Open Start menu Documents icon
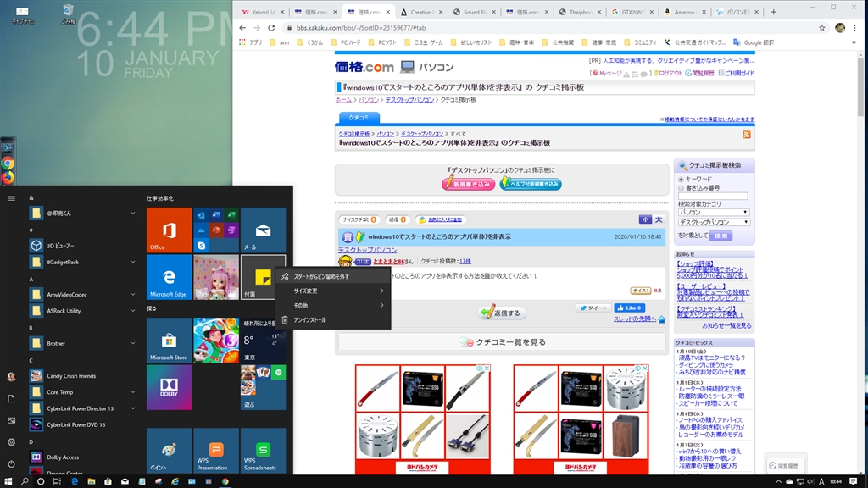Viewport: 868px width, 488px height. coord(11,398)
